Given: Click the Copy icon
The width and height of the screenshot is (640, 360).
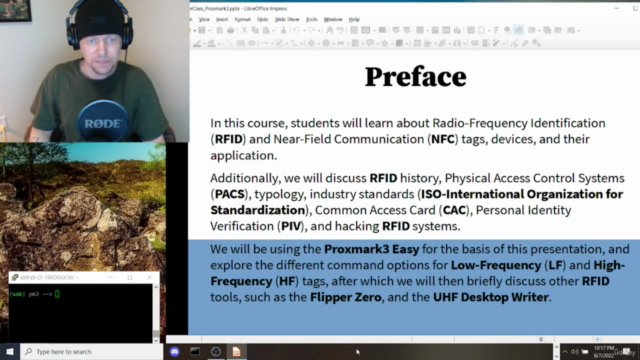Looking at the screenshot, I should point(255,30).
